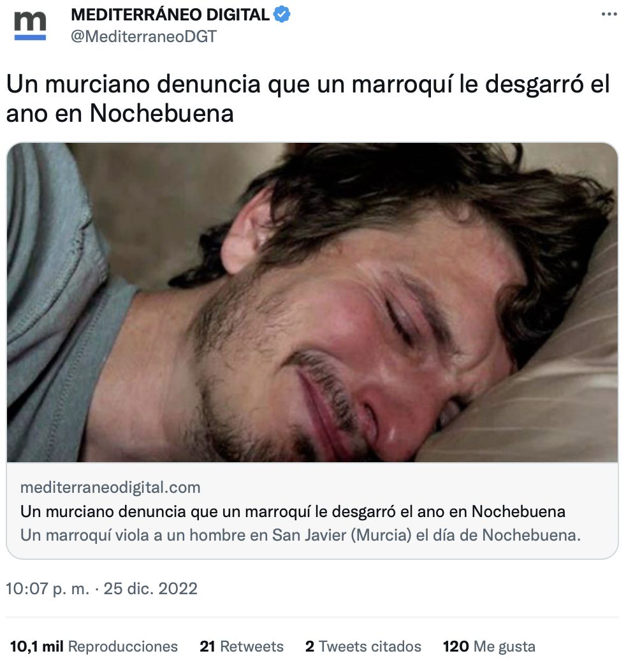The image size is (626, 672).
Task: View the 10,1 mil Reproducciones count
Action: click(94, 646)
